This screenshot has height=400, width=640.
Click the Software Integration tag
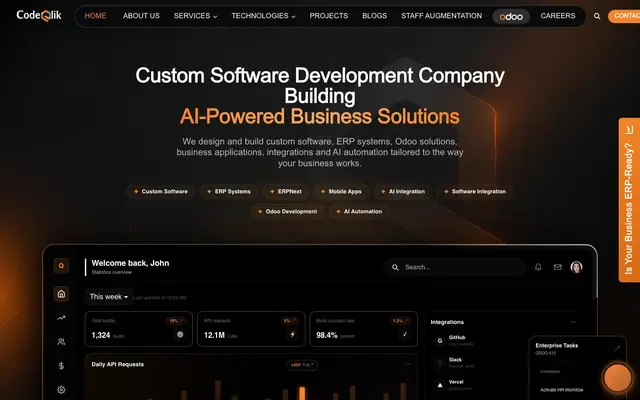click(x=475, y=191)
